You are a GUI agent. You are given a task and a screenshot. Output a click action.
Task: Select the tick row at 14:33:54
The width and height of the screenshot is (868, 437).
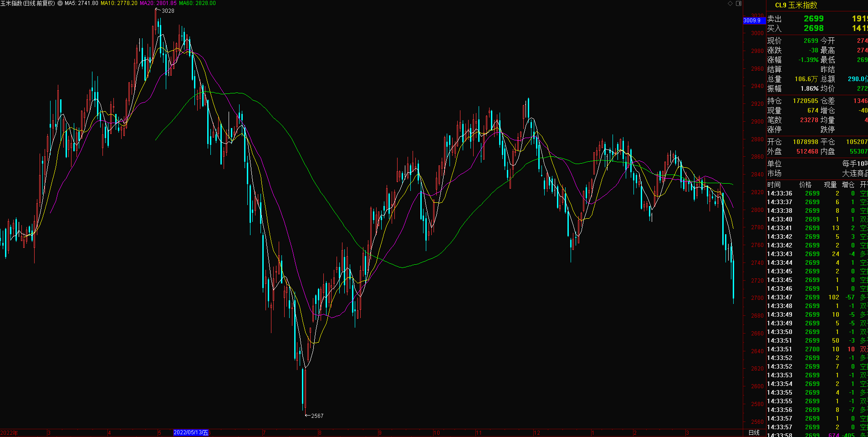pos(817,384)
